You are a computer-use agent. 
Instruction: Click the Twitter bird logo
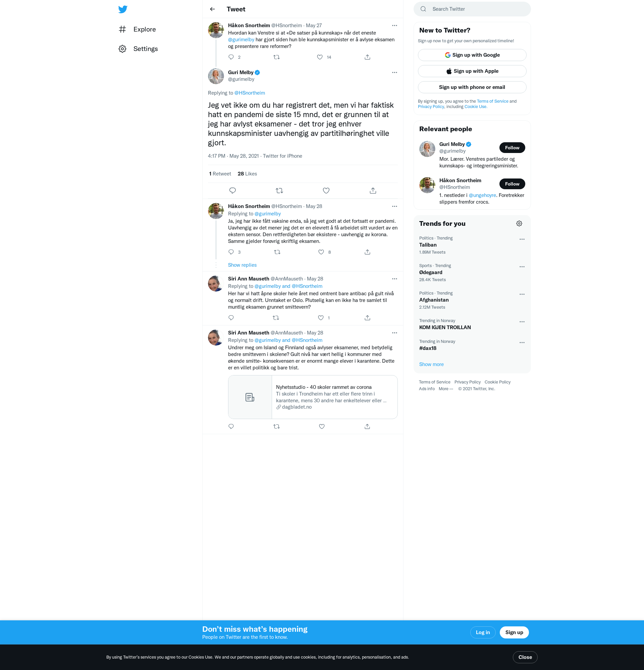tap(123, 9)
